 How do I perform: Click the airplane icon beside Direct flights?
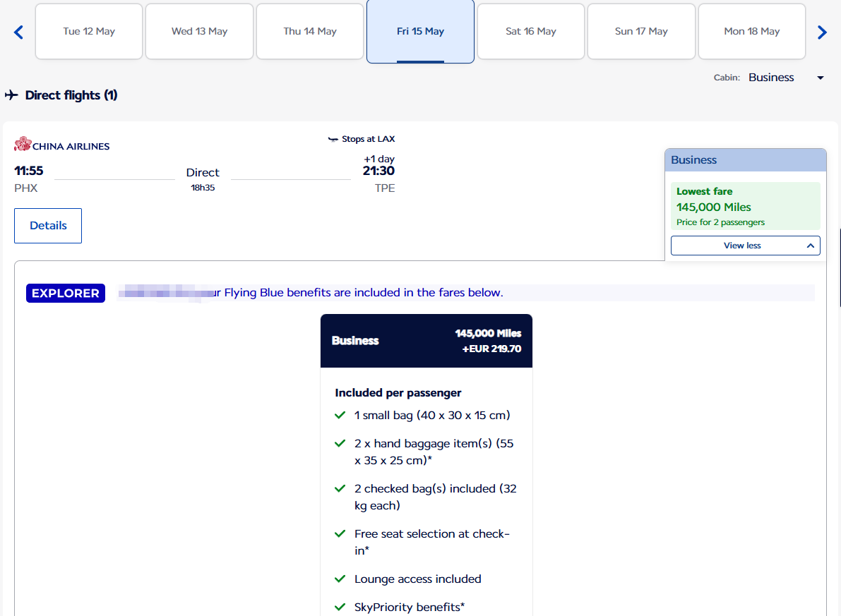click(x=11, y=95)
